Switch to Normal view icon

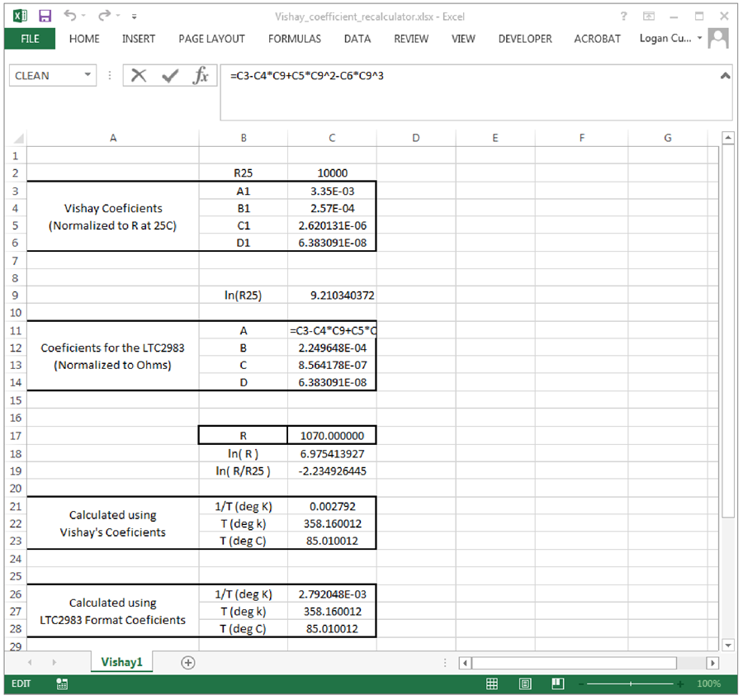492,683
